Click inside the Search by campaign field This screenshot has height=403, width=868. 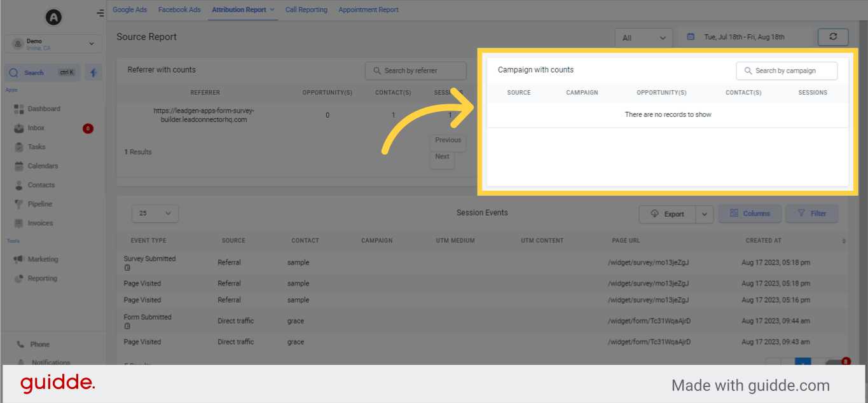click(x=787, y=71)
